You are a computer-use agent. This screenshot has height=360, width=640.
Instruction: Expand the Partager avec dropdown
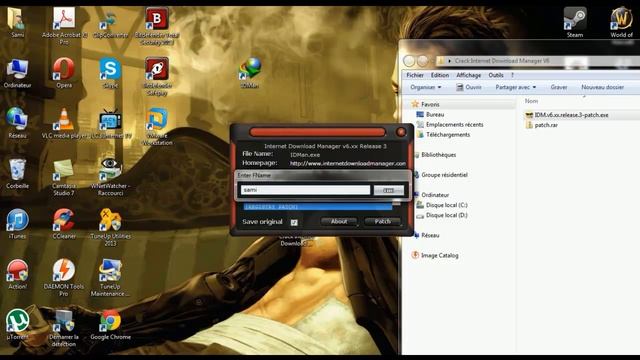pyautogui.click(x=516, y=87)
